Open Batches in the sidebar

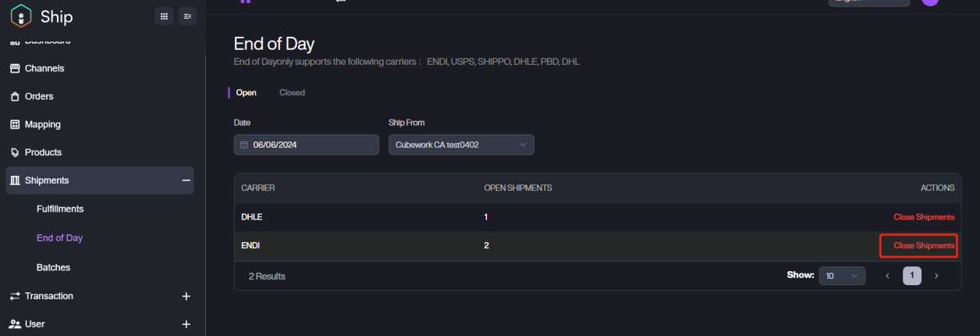(53, 267)
